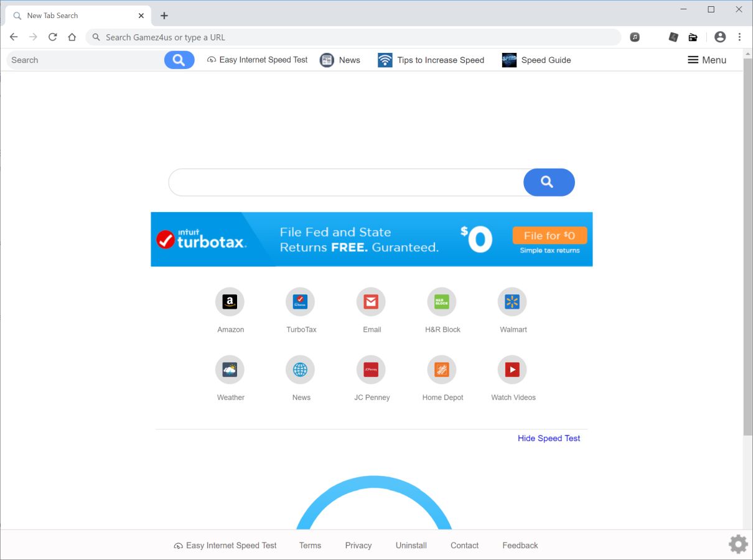Open the TurboTax shortcut

click(x=301, y=301)
